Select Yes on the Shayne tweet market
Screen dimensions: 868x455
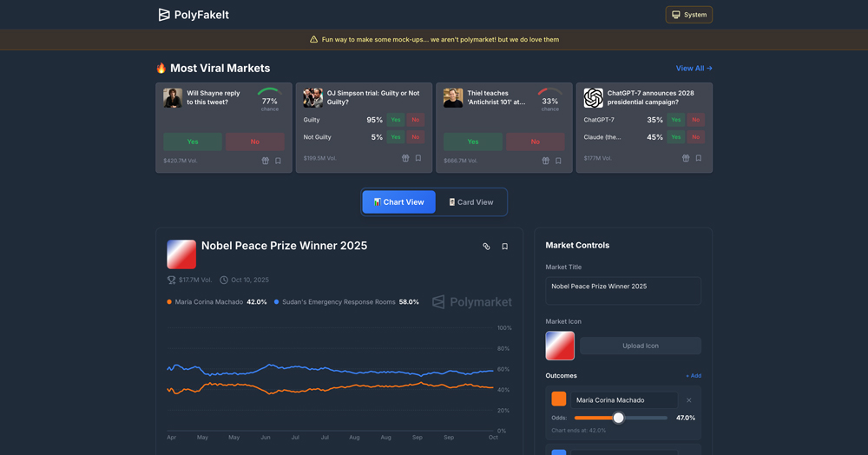click(193, 142)
